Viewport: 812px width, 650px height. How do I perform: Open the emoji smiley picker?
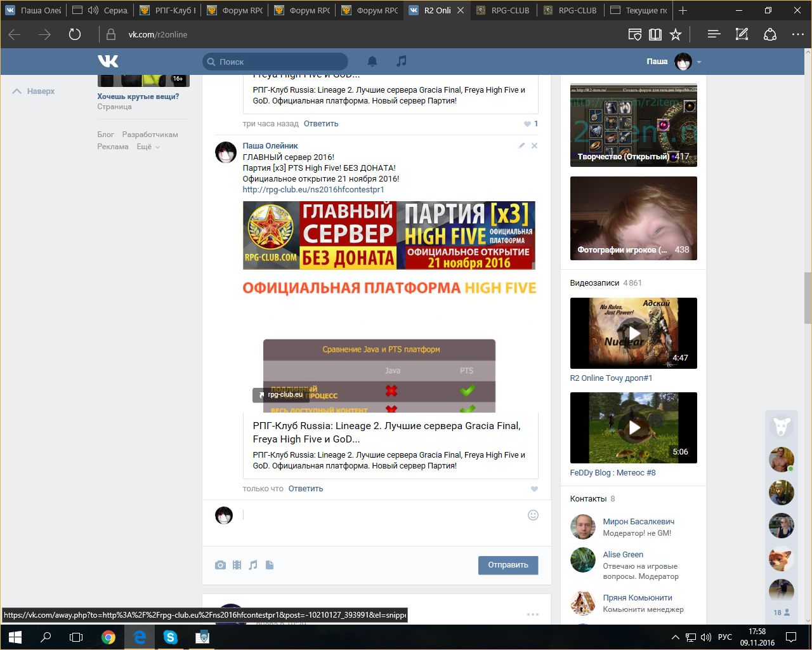click(x=533, y=515)
